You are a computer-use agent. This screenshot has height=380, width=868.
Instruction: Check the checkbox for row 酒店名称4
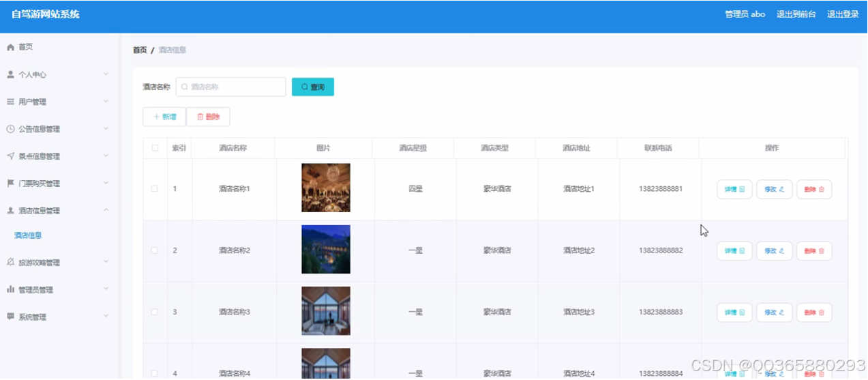[x=154, y=373]
